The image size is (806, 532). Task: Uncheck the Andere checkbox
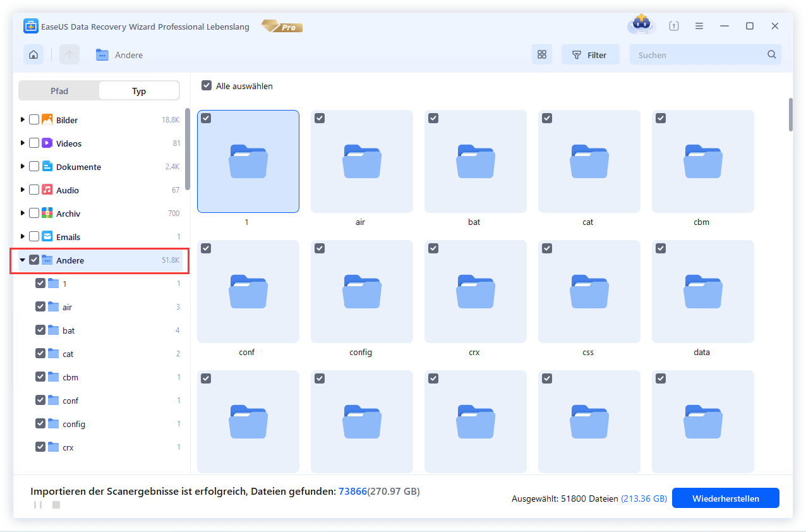(34, 260)
